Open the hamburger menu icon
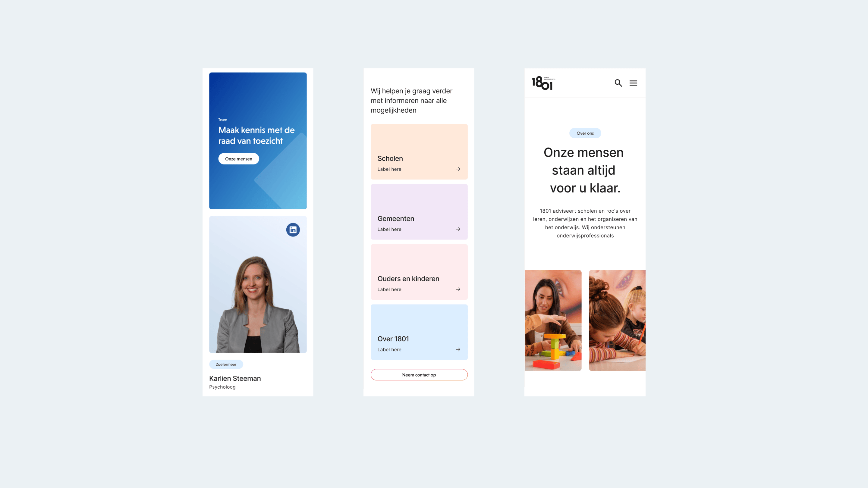The width and height of the screenshot is (868, 488). 634,83
